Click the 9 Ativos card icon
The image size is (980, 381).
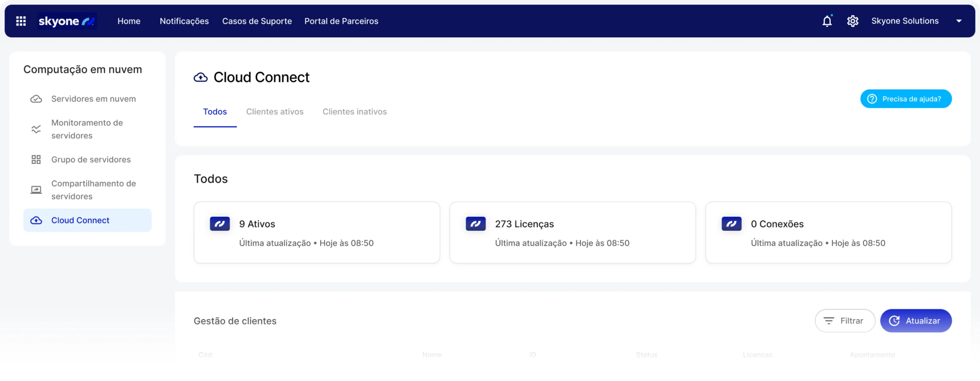point(220,224)
